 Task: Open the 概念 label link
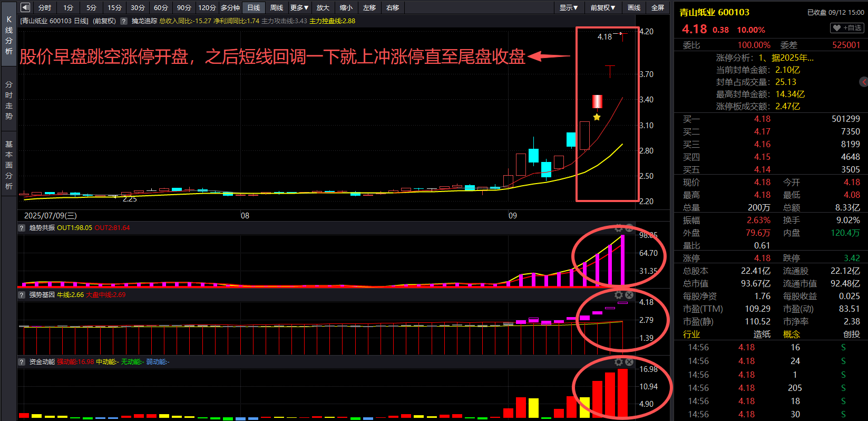click(792, 334)
